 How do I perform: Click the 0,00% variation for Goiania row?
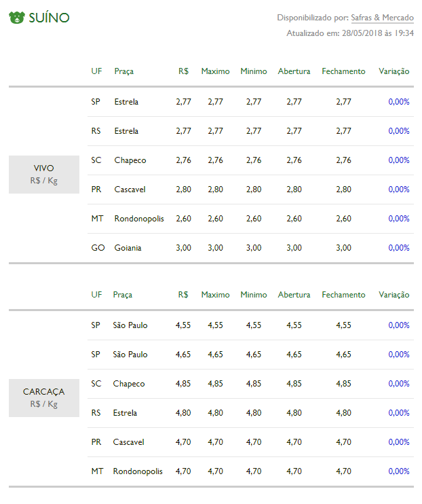coord(399,248)
